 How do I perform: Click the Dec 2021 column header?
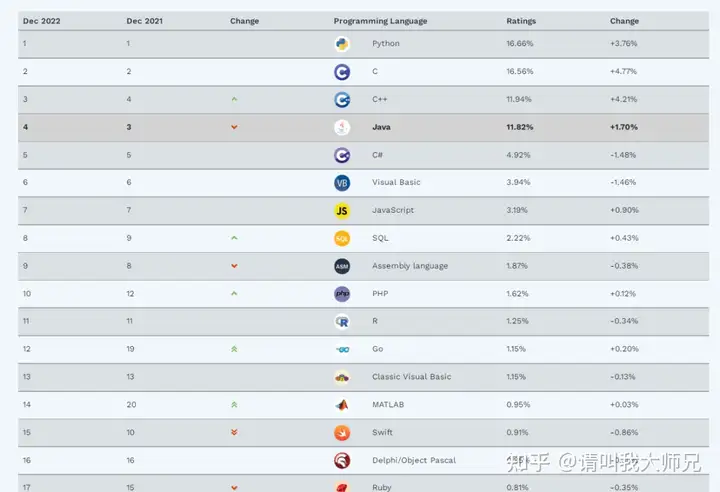(x=145, y=21)
